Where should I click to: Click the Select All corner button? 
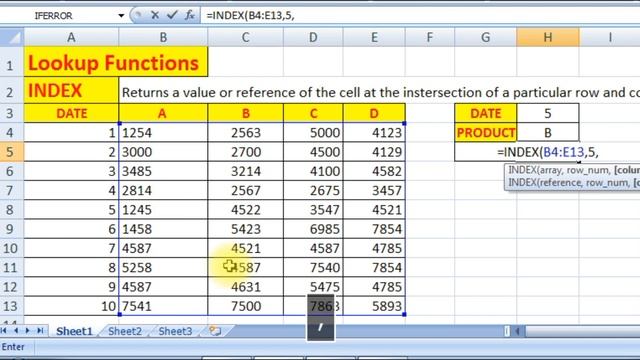pos(12,38)
